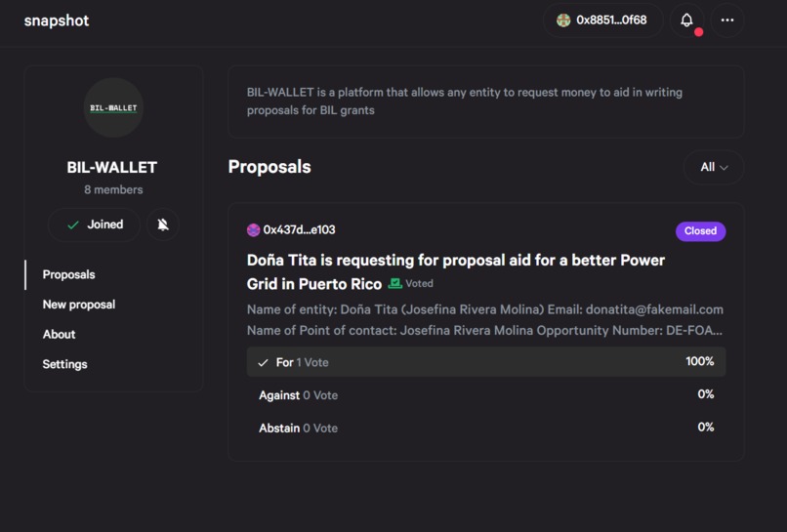Viewport: 787px width, 532px height.
Task: Click the proposal author's purple avatar
Action: pos(254,230)
